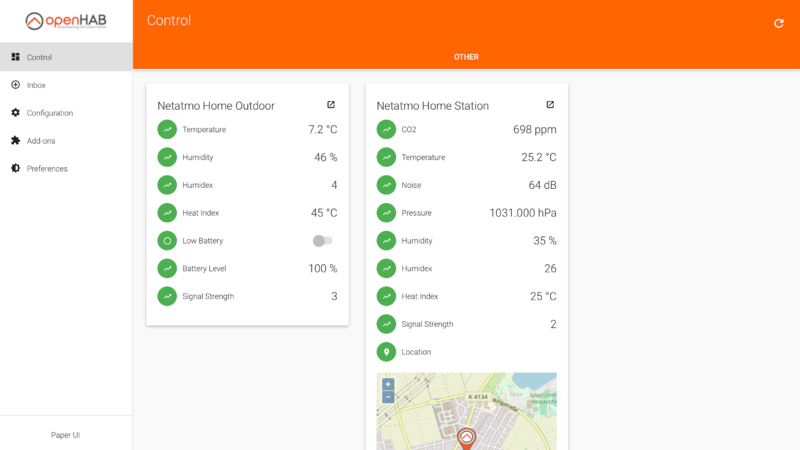
Task: Click the Pressure chart icon
Action: [386, 213]
